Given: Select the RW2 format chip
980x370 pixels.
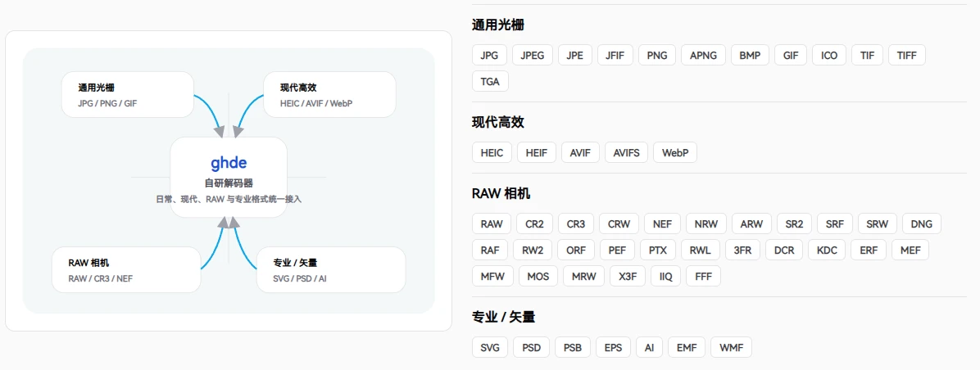Looking at the screenshot, I should pyautogui.click(x=533, y=250).
